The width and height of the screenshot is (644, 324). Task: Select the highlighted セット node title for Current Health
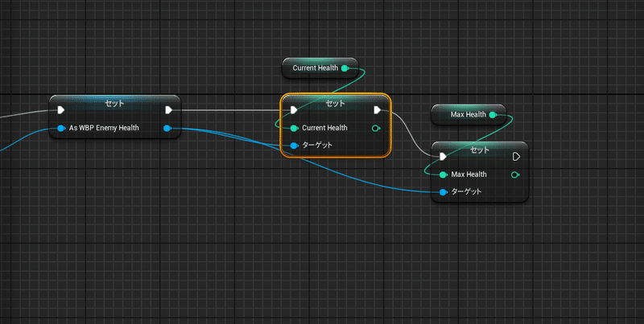pyautogui.click(x=335, y=104)
